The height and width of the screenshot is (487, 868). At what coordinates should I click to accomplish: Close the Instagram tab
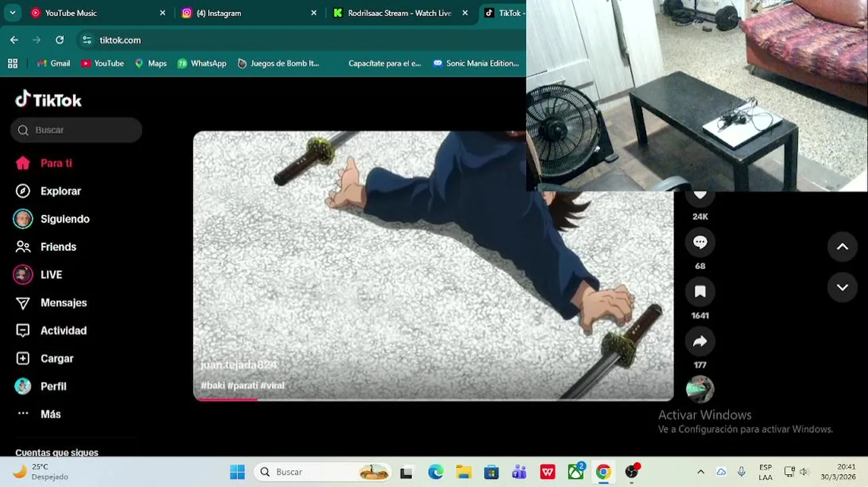pos(314,13)
